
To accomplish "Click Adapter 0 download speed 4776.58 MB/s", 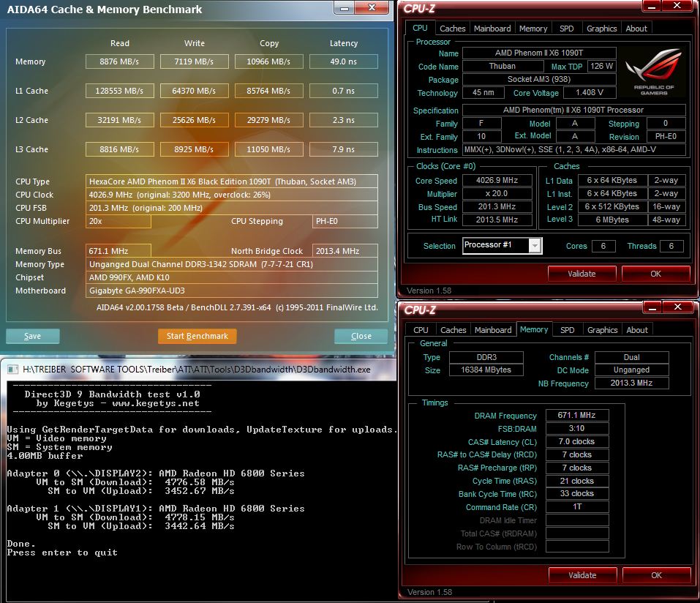I will (200, 482).
